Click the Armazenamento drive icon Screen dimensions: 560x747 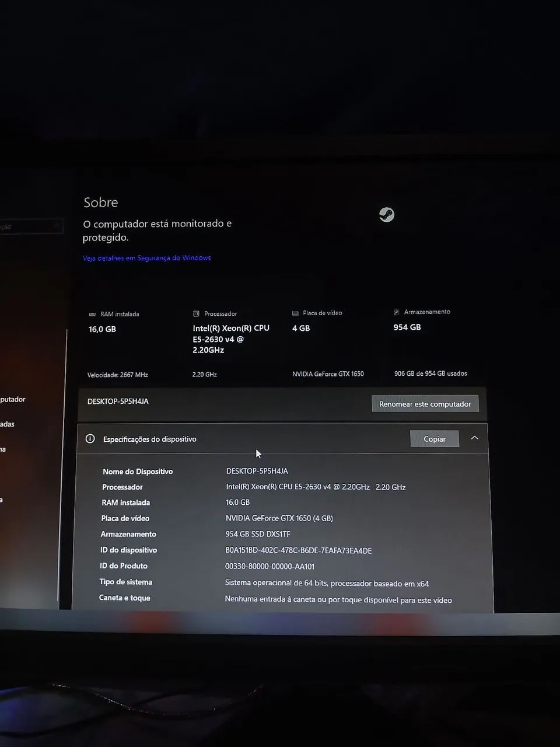[397, 312]
